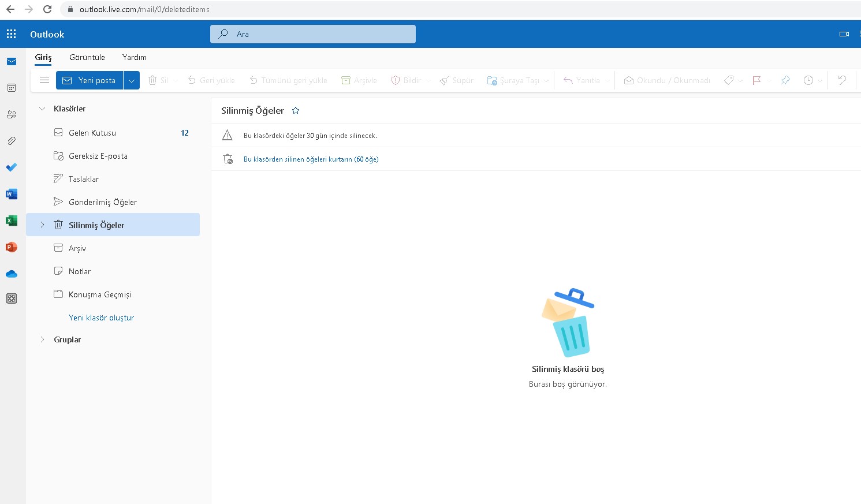The width and height of the screenshot is (861, 504).
Task: Open the app launcher grid icon
Action: [11, 33]
